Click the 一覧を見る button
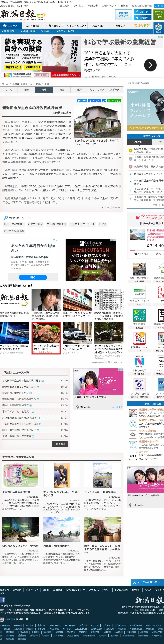Screen dimensions: 164x644 [x=60, y=444]
